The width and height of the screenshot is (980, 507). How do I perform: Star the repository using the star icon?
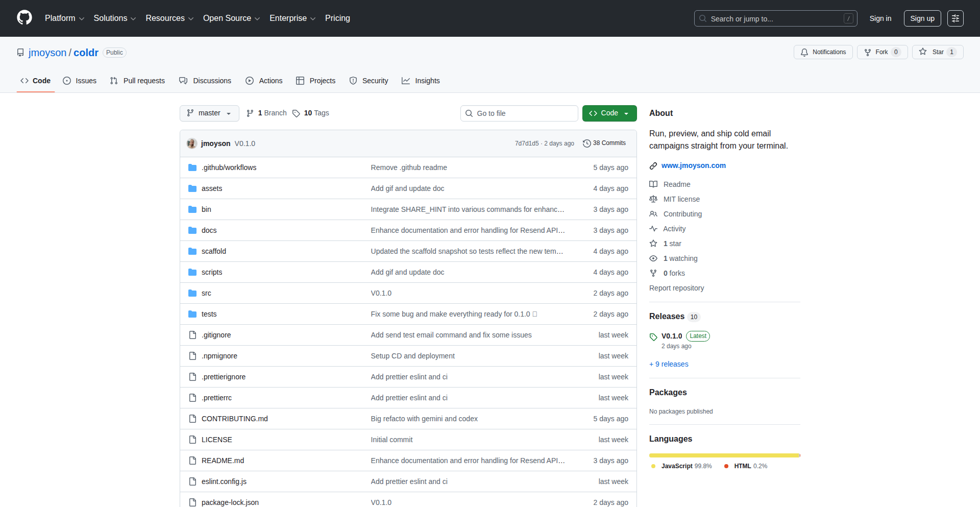click(923, 52)
